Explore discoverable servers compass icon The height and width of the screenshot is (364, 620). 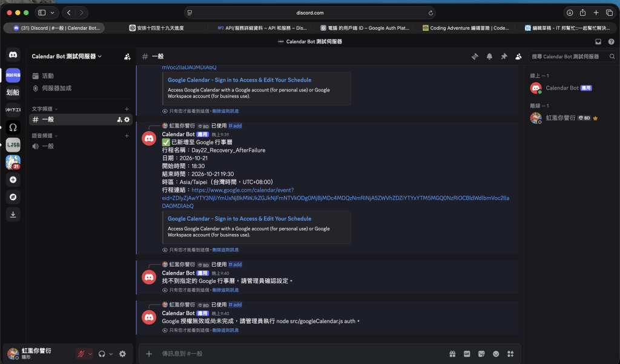click(x=13, y=197)
